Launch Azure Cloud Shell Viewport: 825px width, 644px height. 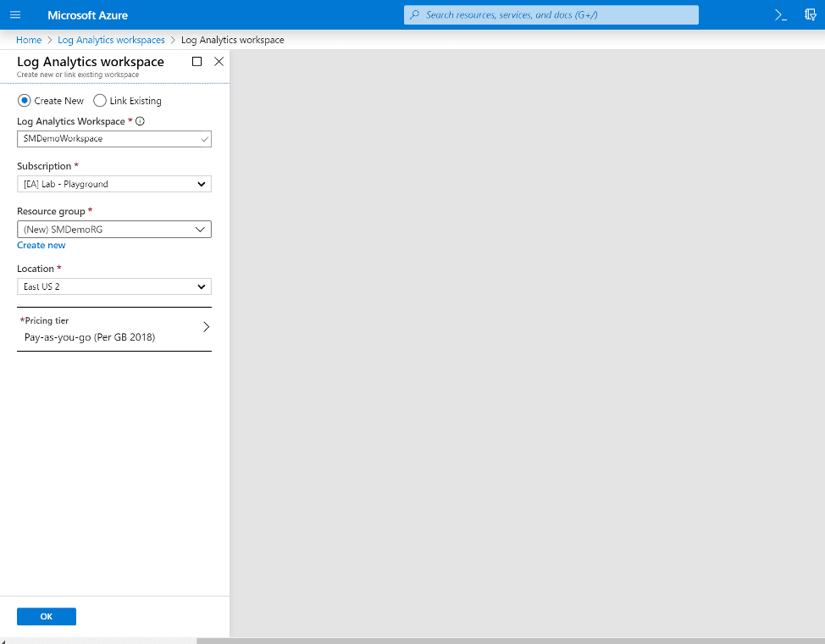779,14
